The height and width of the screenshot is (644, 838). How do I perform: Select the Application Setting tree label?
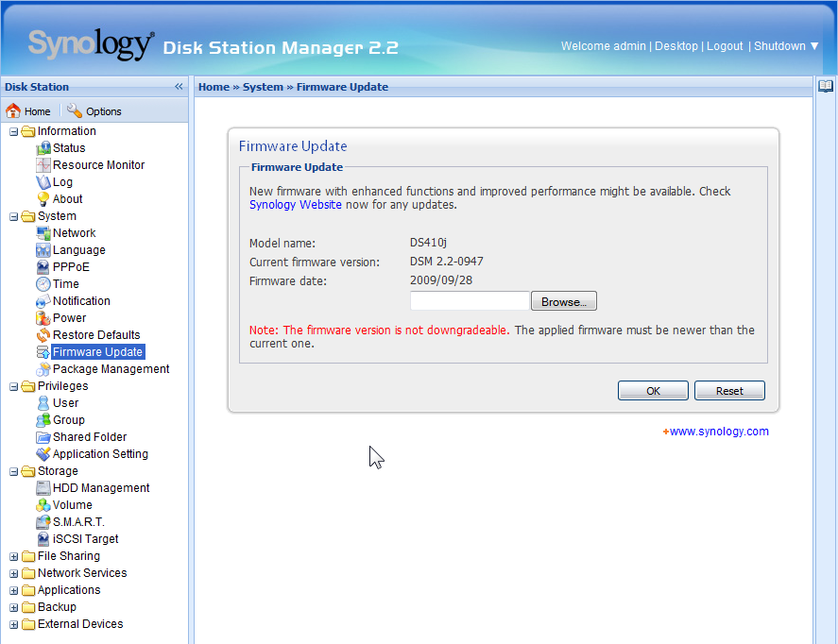click(x=100, y=454)
